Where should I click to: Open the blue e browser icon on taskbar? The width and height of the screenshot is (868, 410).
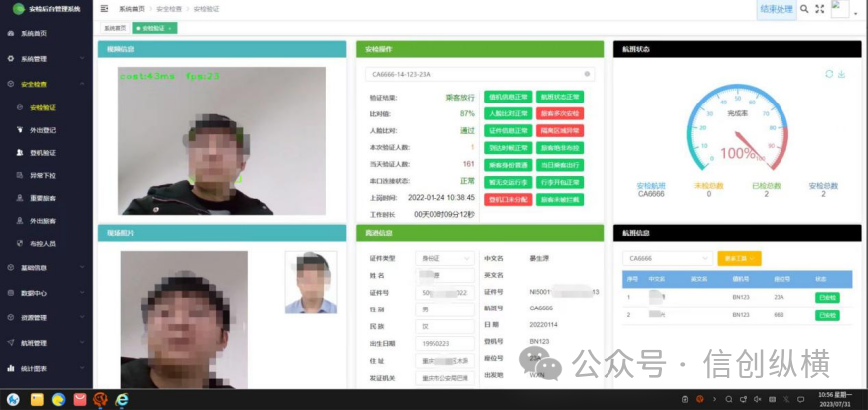pos(121,399)
